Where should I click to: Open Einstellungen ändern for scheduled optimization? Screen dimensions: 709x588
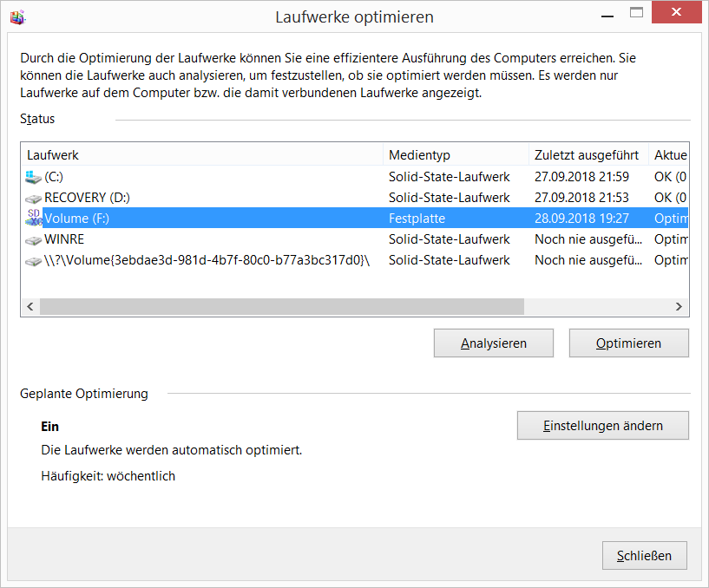point(603,425)
